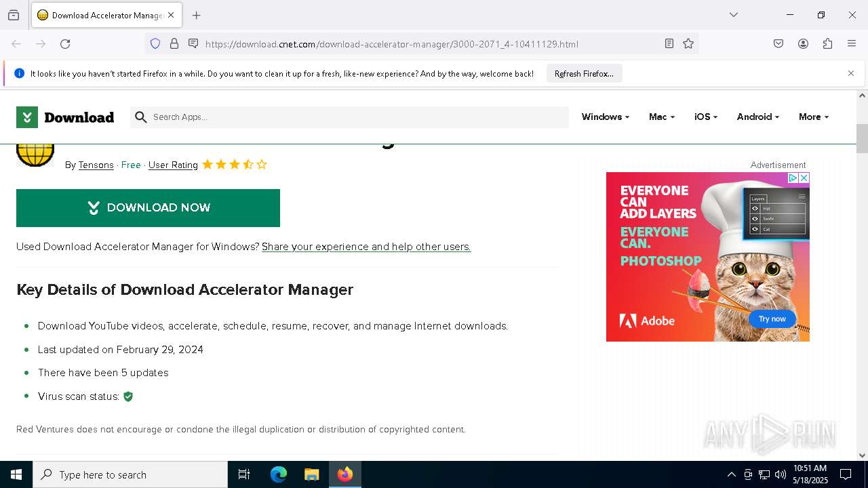Viewport: 868px width, 488px height.
Task: Click the 'Last updated on February 29, 2024' text
Action: [121, 350]
